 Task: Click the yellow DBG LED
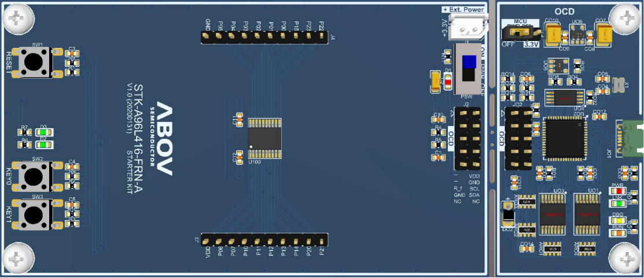pyautogui.click(x=619, y=220)
